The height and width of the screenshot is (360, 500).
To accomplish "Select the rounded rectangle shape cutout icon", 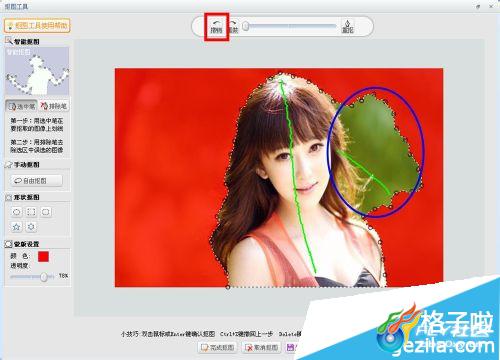I will coord(46,212).
